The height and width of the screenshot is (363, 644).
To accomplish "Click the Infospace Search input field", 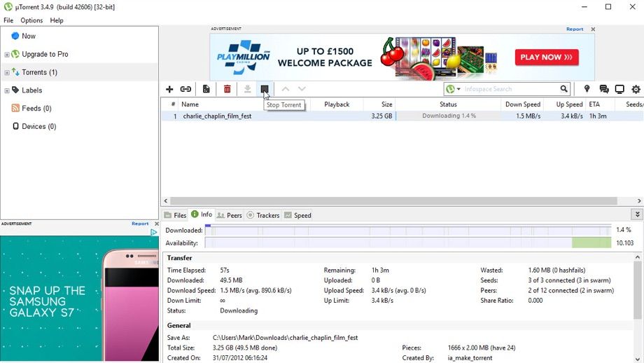I will coord(510,89).
